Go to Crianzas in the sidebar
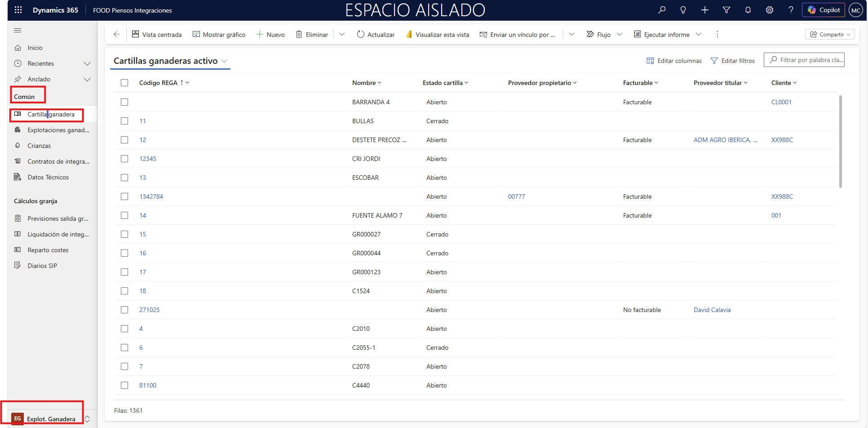Image resolution: width=868 pixels, height=428 pixels. [39, 146]
